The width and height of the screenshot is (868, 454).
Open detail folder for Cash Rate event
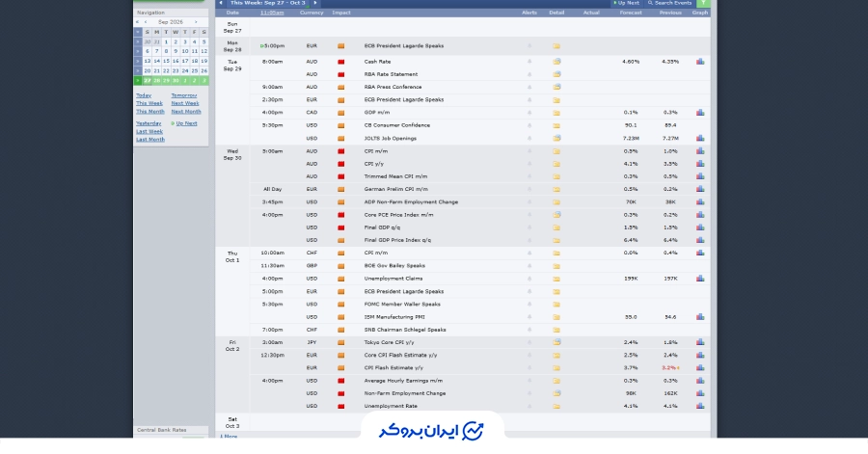[x=556, y=62]
